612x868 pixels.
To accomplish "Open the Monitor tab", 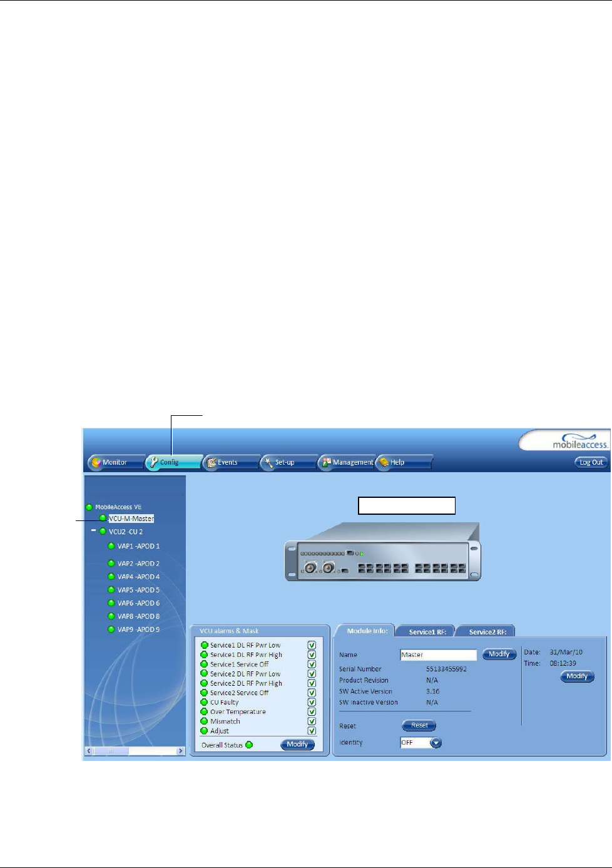I will (x=116, y=462).
